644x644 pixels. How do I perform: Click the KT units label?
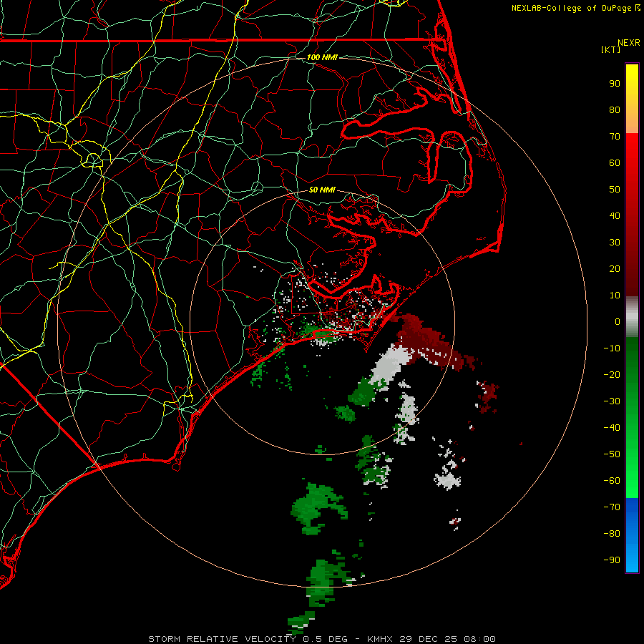611,49
